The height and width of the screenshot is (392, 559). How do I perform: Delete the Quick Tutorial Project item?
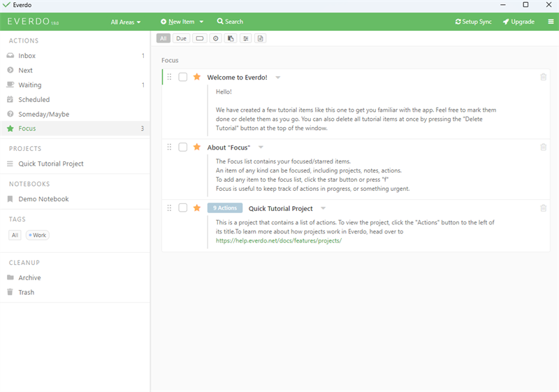coord(544,208)
